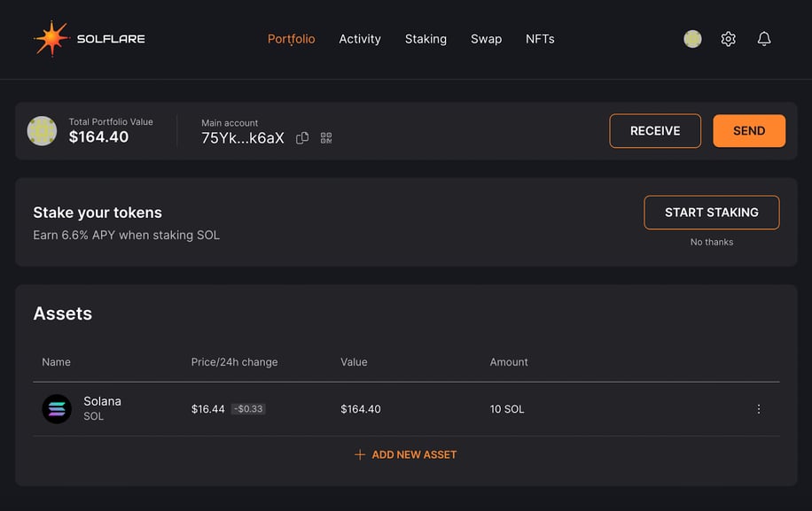The image size is (812, 511).
Task: Copy the main account address
Action: tap(302, 138)
